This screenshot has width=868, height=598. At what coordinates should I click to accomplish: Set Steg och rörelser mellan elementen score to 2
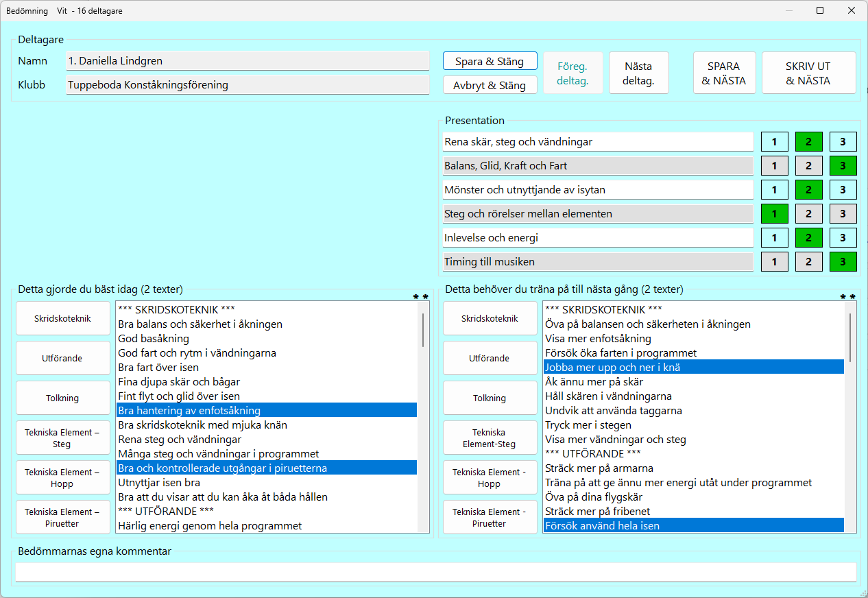click(x=809, y=214)
